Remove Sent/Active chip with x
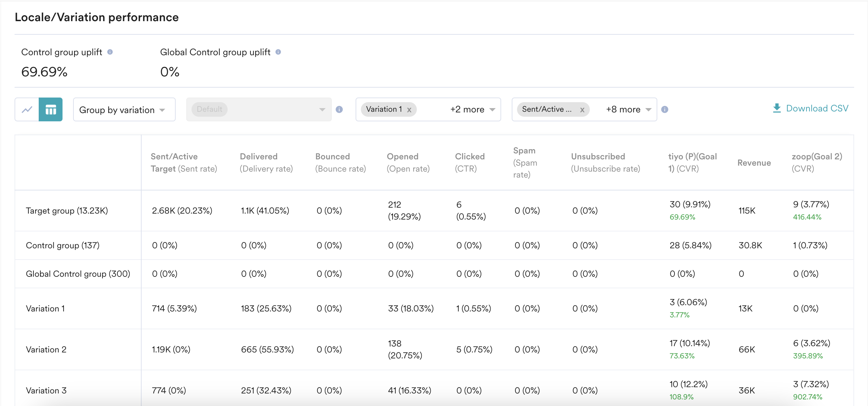 (x=582, y=110)
